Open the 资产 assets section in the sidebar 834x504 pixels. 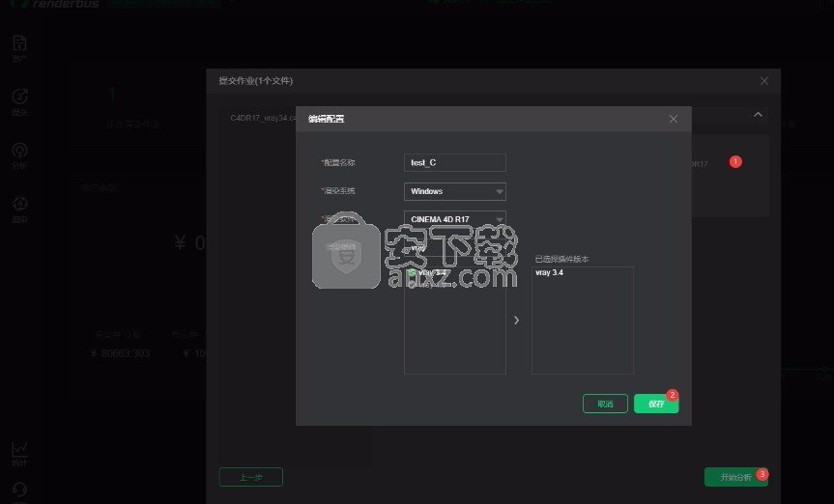click(19, 48)
